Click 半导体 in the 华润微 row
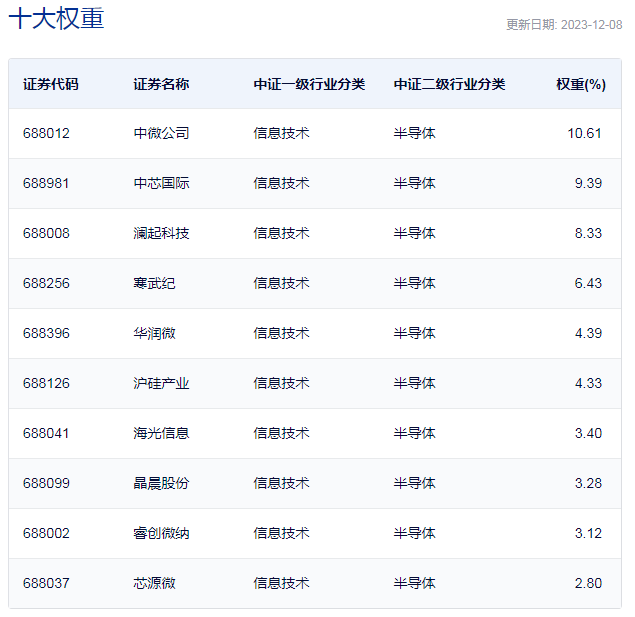 click(415, 333)
